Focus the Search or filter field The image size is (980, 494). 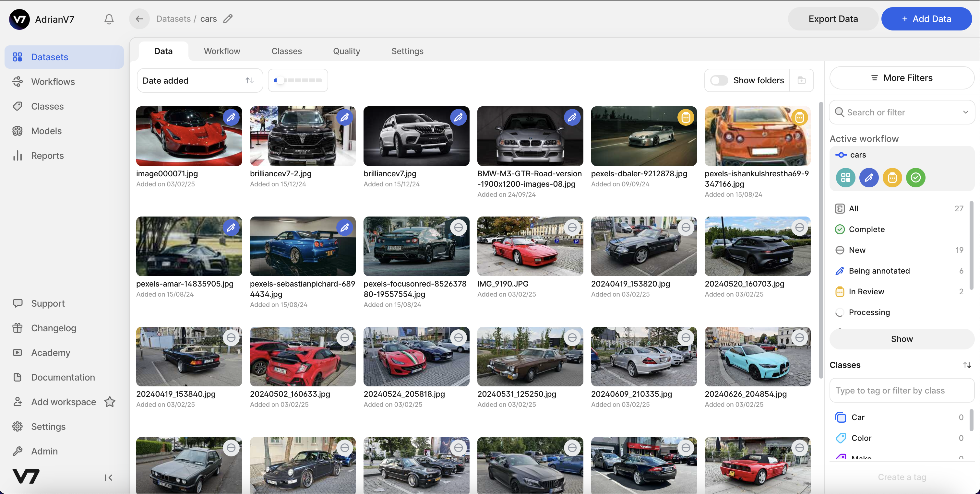902,112
